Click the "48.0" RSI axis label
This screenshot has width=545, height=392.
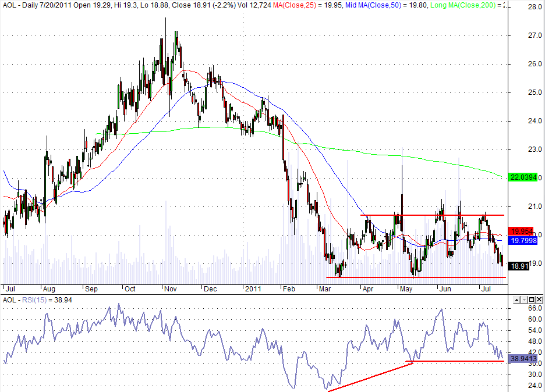point(535,341)
